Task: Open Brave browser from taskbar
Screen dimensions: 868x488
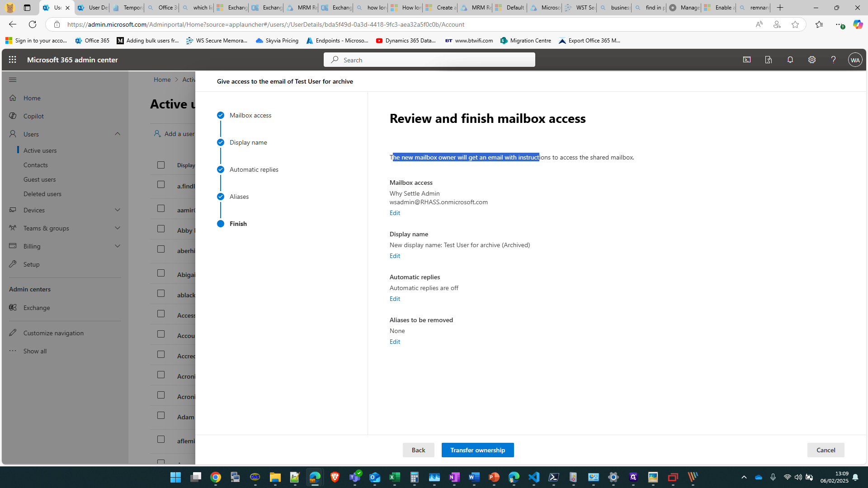Action: [335, 477]
